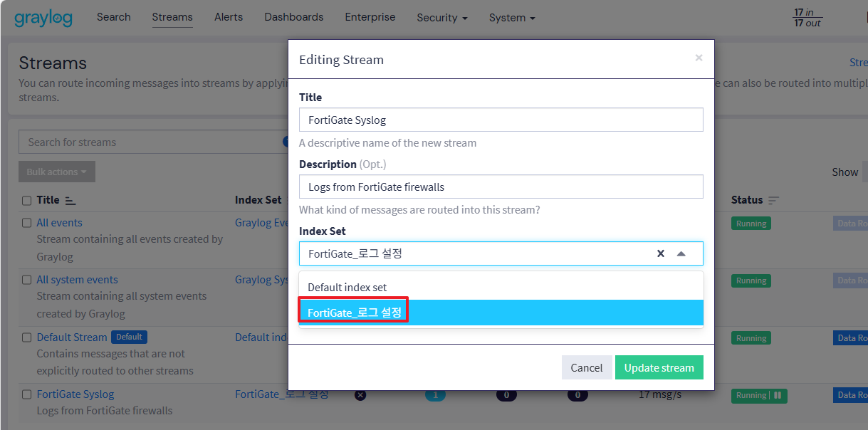
Task: Choose the Default index set option
Action: click(501, 287)
